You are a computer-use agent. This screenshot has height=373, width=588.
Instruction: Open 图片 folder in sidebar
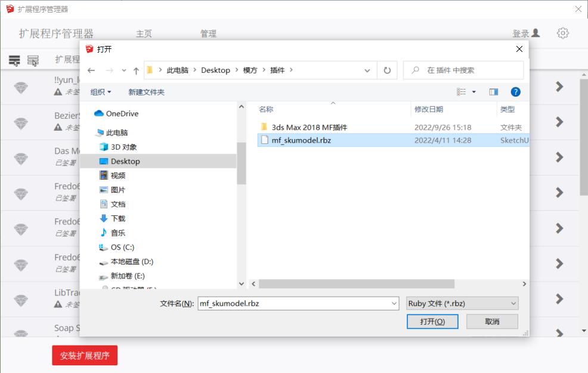pyautogui.click(x=112, y=190)
